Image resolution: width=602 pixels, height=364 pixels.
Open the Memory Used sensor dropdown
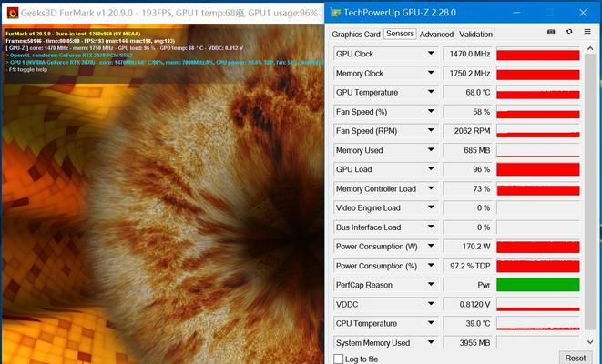(x=431, y=149)
